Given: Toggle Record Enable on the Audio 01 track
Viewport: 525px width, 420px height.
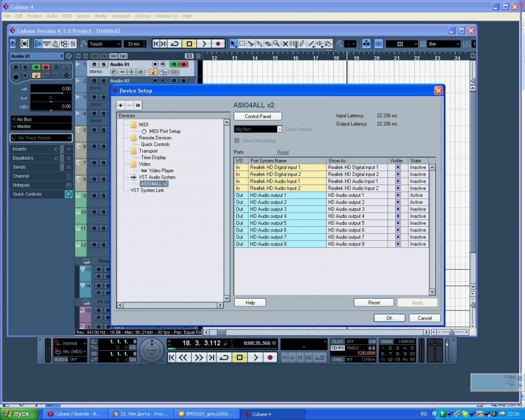Looking at the screenshot, I should coord(155,64).
